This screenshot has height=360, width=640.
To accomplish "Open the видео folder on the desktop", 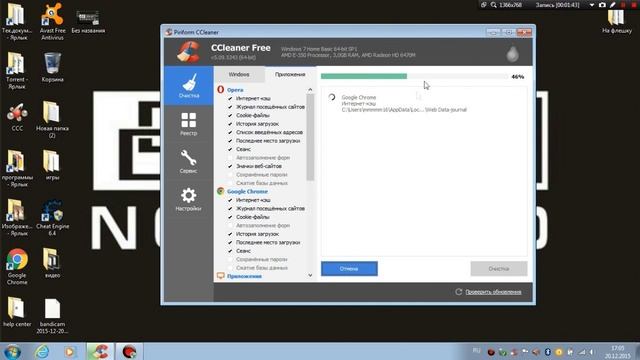I will coord(52,263).
